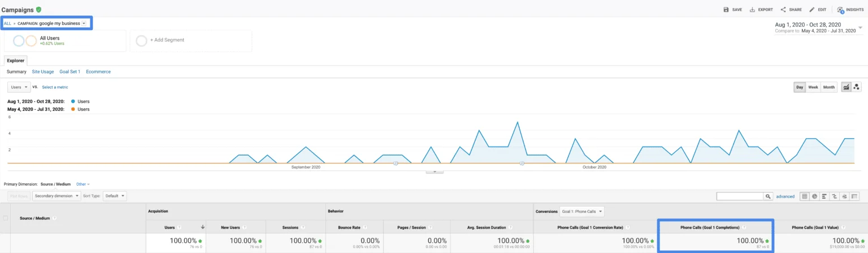Image resolution: width=868 pixels, height=253 pixels.
Task: Click help icon next to Sessions
Action: click(302, 228)
